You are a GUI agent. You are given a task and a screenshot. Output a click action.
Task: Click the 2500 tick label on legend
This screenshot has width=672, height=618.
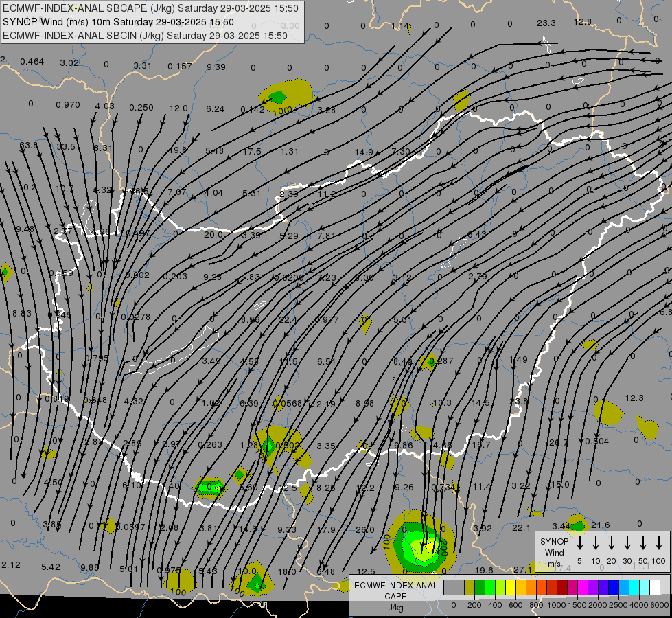618,605
